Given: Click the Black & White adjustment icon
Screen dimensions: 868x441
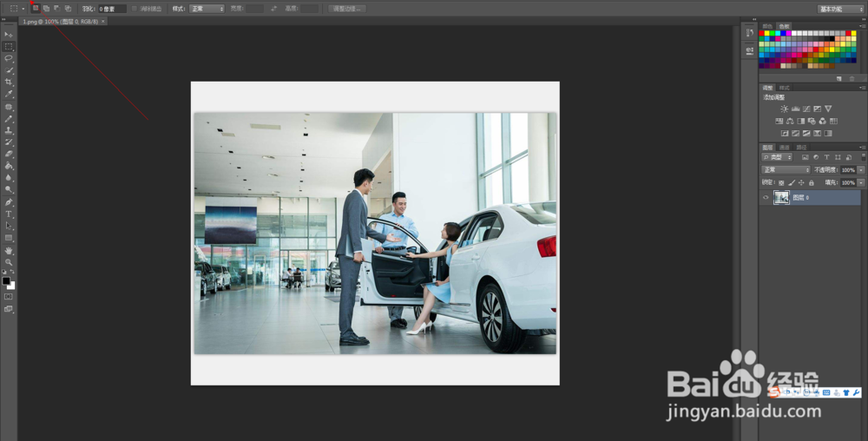Looking at the screenshot, I should [x=801, y=122].
